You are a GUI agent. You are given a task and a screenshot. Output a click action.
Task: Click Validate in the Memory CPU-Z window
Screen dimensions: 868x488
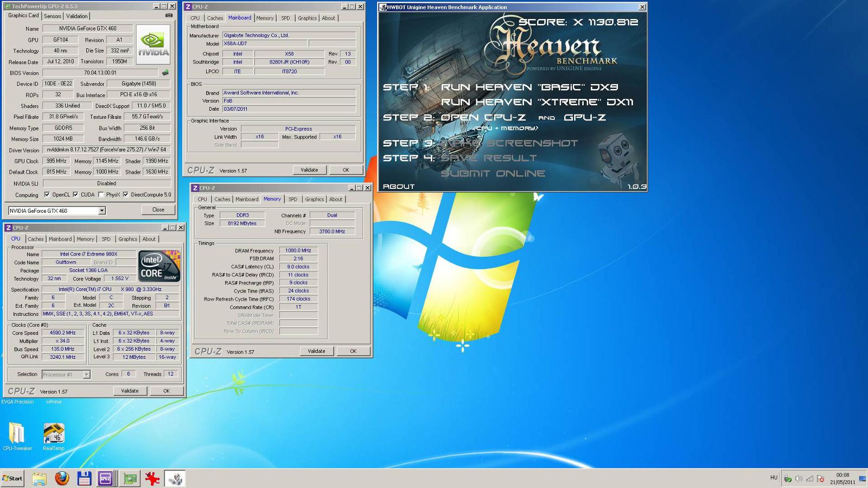click(x=316, y=351)
